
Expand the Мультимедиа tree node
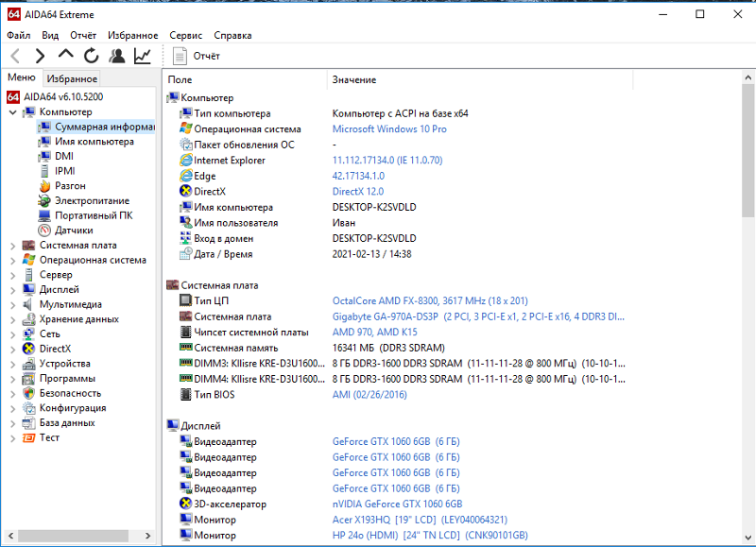[x=13, y=305]
